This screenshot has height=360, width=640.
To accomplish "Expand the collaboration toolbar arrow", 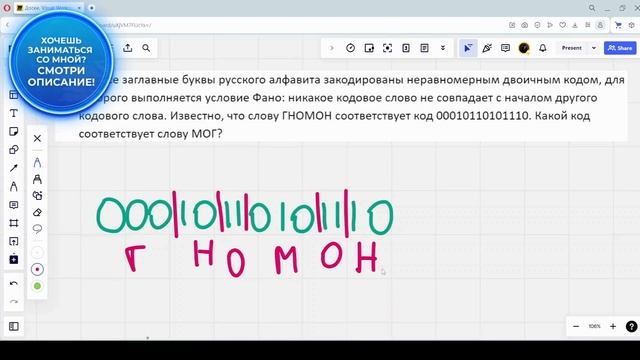I will point(332,48).
